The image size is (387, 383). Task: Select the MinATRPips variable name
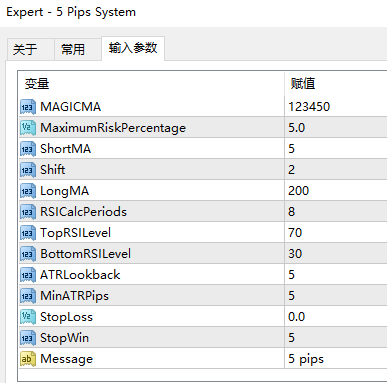(74, 296)
